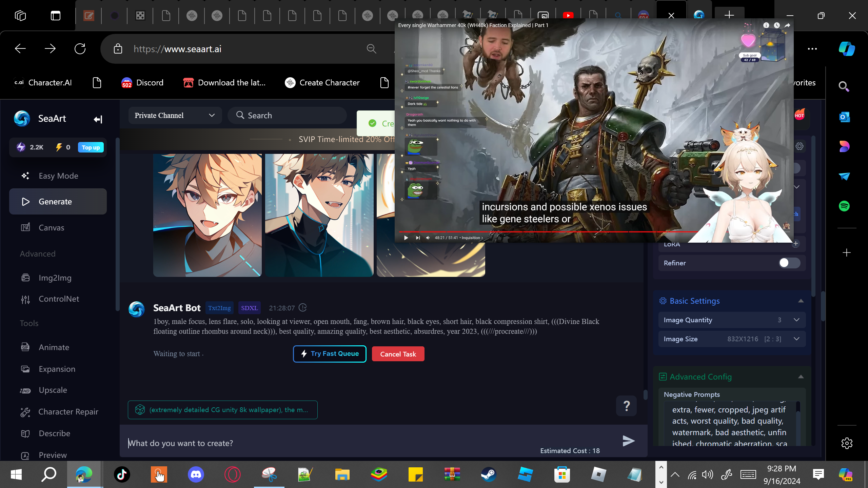Refresh the browser page
This screenshot has width=868, height=488.
80,49
